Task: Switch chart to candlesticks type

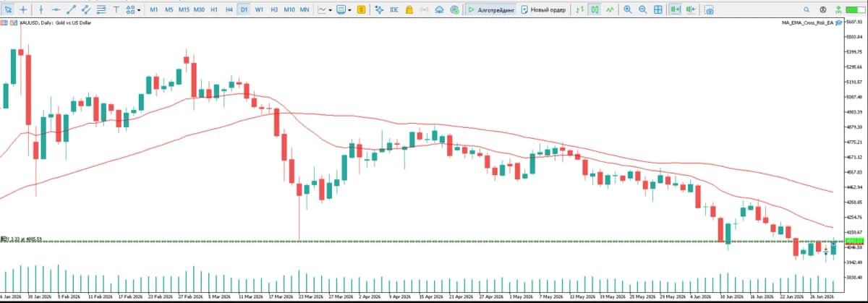Action: (x=595, y=9)
